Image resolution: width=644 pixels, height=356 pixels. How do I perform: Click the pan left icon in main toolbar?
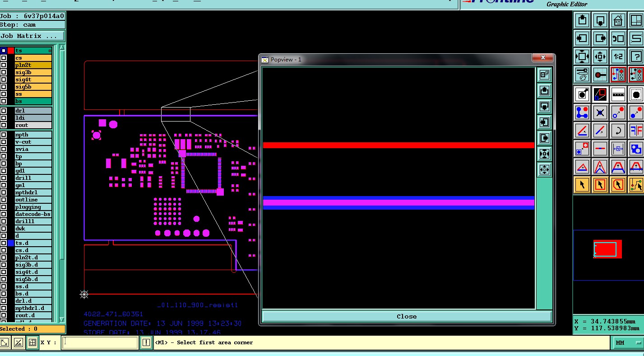[582, 38]
